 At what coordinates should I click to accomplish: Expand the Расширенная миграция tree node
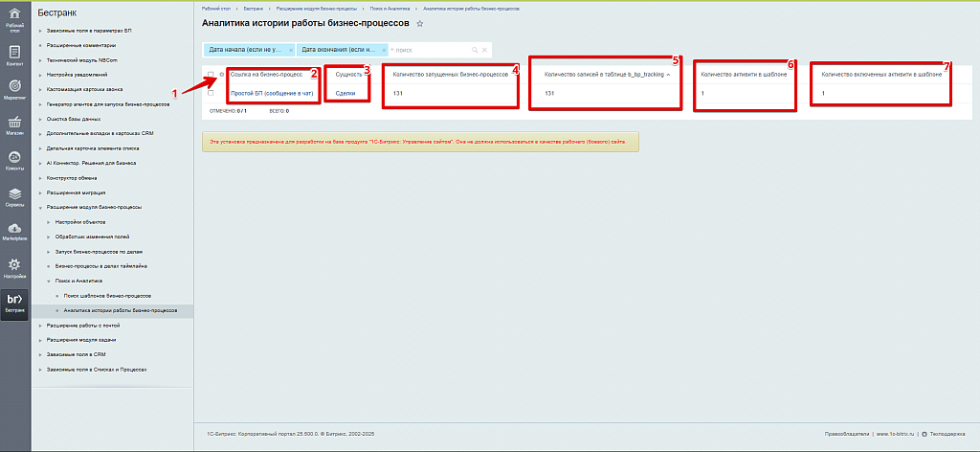point(40,192)
